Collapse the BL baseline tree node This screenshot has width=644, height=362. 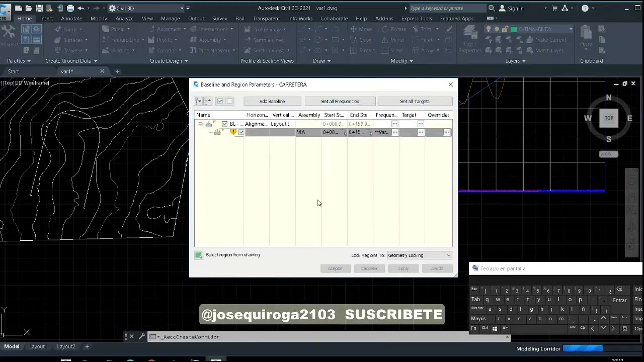[200, 124]
